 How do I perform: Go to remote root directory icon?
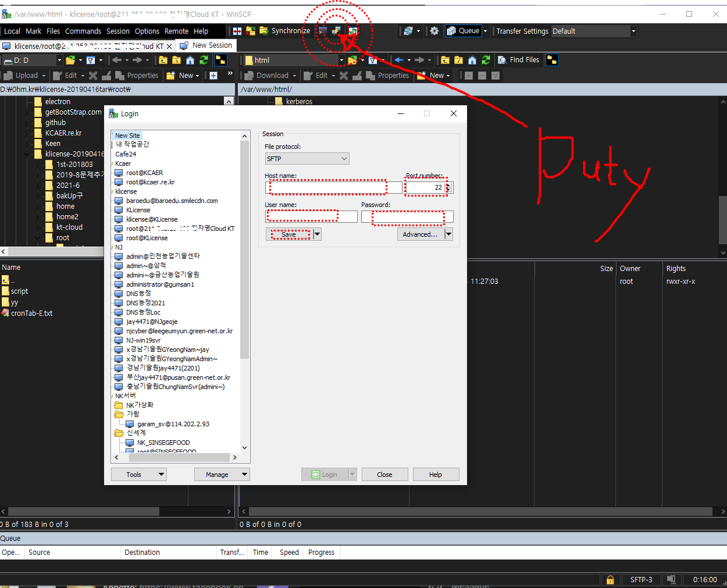(458, 60)
